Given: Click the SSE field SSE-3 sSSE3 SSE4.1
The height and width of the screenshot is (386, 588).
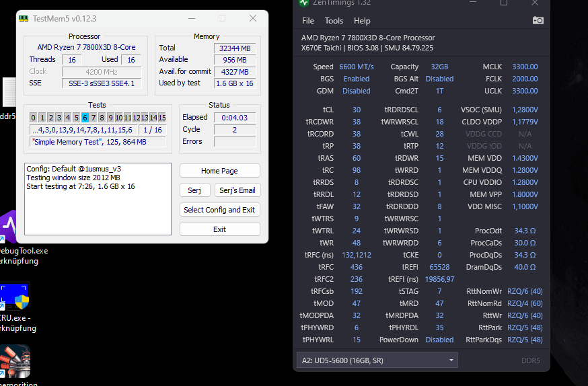Looking at the screenshot, I should [x=102, y=83].
